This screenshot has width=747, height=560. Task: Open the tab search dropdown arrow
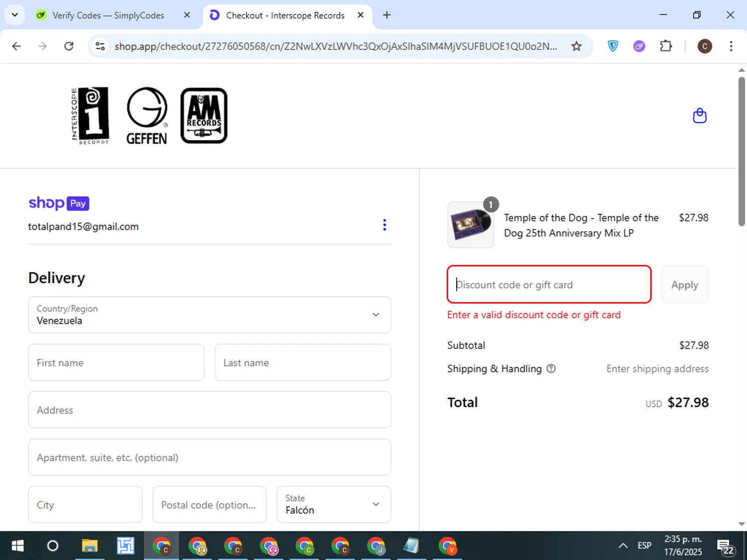15,15
